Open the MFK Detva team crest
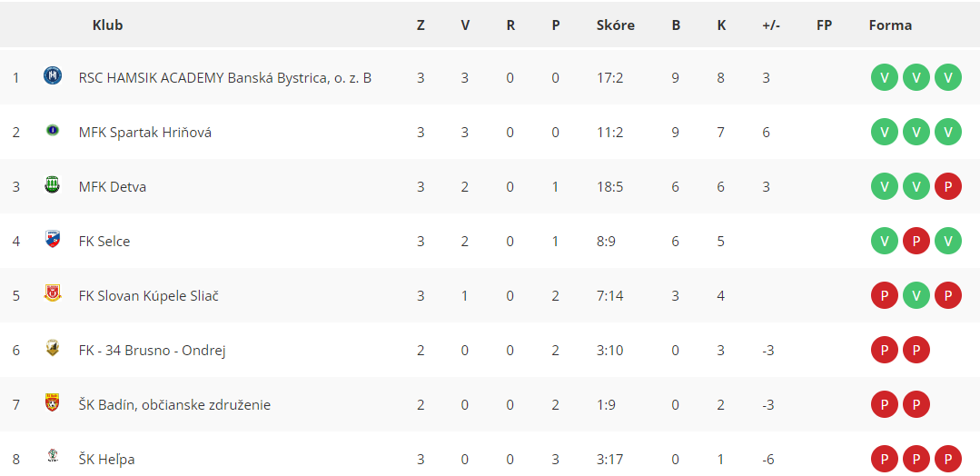The height and width of the screenshot is (476, 980). pos(53,185)
